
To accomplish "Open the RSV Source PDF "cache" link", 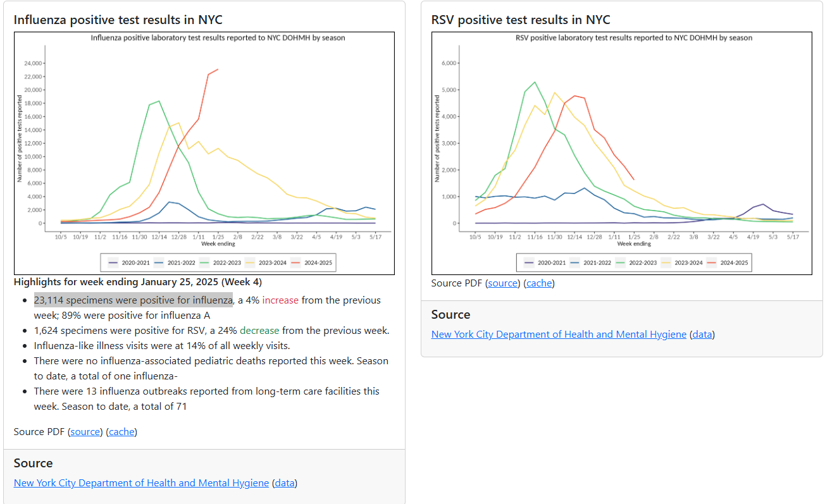I will [x=538, y=283].
